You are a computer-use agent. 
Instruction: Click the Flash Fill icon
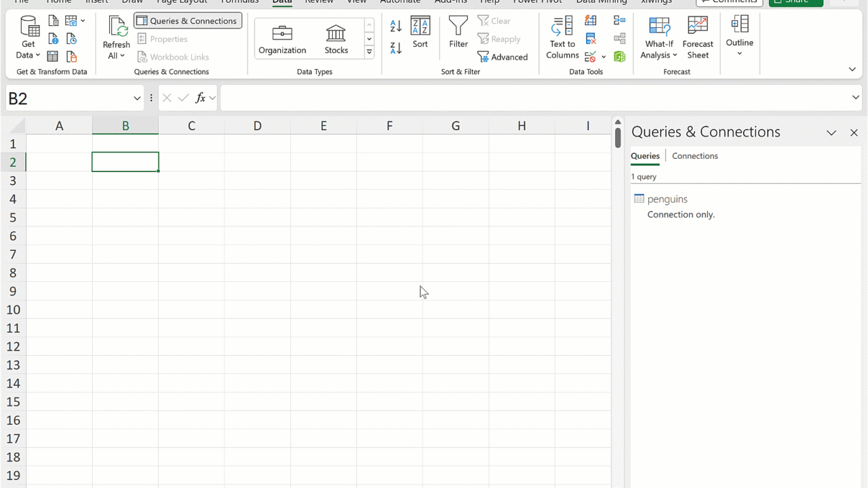pos(591,21)
